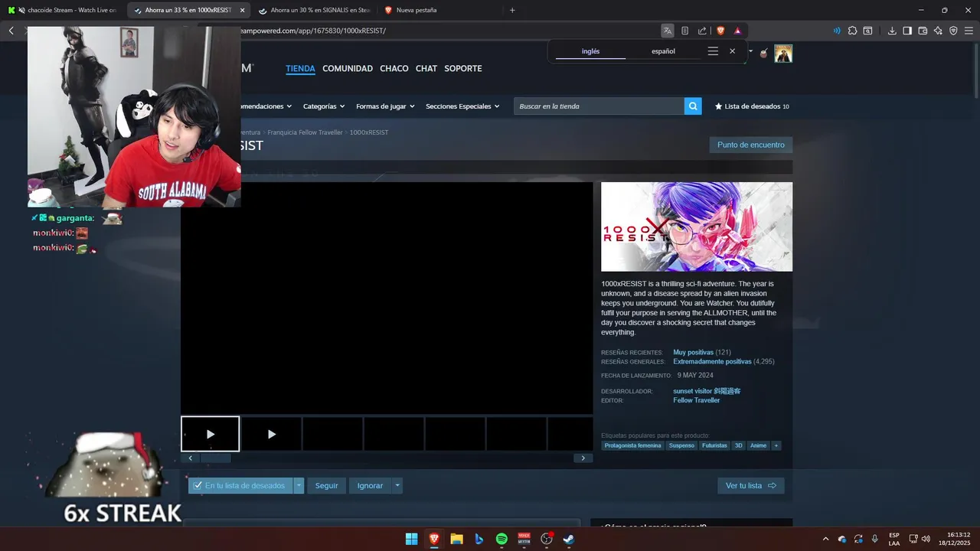
Task: Click the translate page icon in address bar
Action: pyautogui.click(x=668, y=31)
